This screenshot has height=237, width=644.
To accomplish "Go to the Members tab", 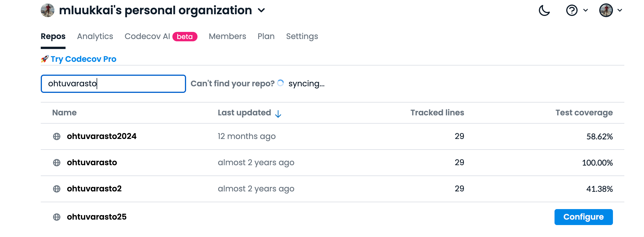I will point(227,36).
